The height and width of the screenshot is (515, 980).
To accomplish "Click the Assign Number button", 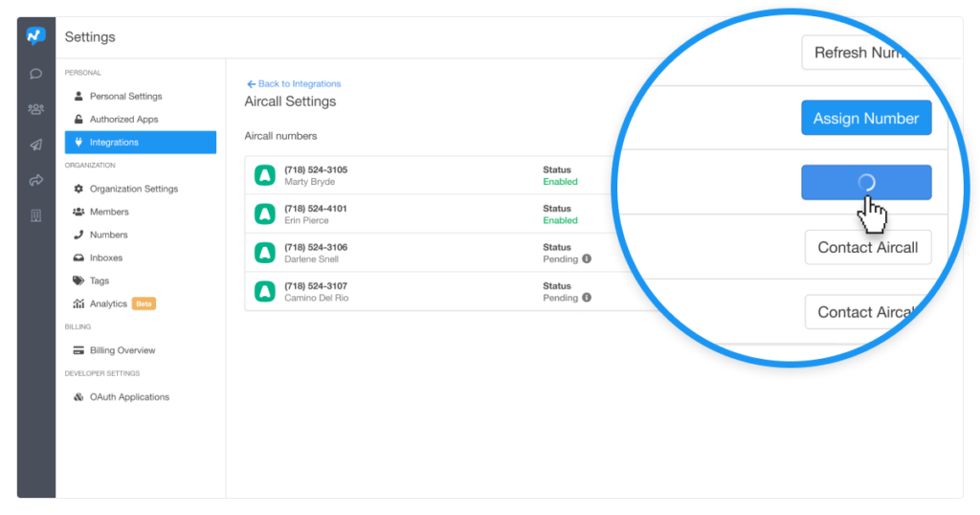I will point(866,118).
